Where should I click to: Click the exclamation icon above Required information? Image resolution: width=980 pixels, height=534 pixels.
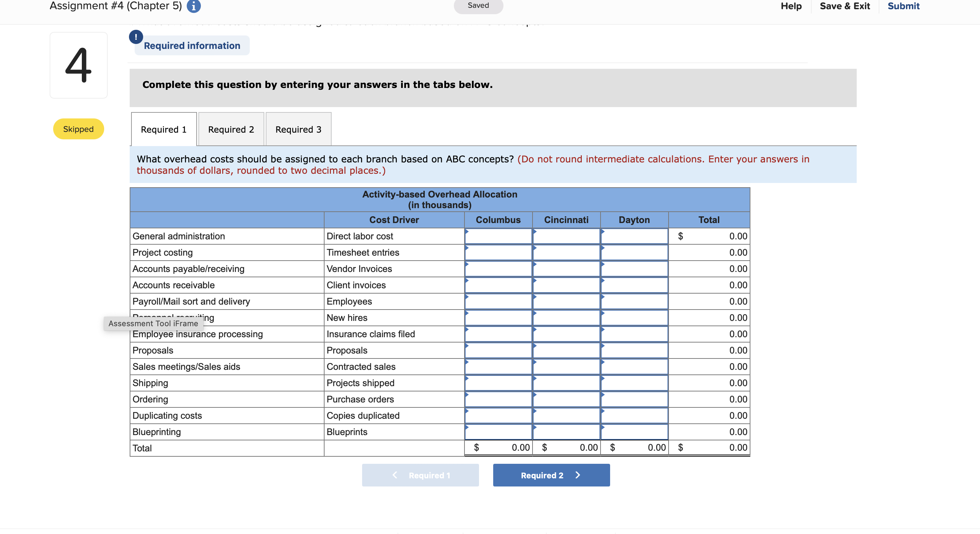coord(136,37)
